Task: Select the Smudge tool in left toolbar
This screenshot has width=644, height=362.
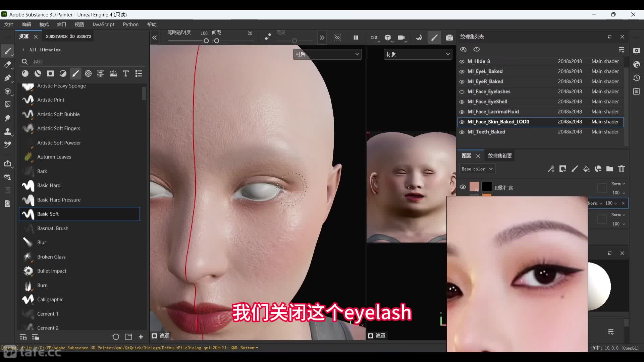Action: point(7,118)
